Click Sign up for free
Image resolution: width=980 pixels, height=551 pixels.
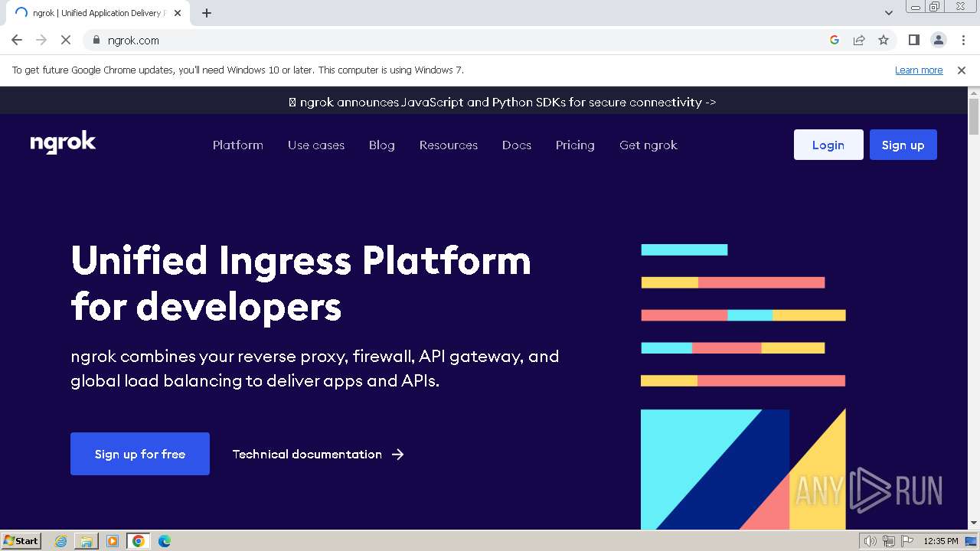pyautogui.click(x=140, y=454)
